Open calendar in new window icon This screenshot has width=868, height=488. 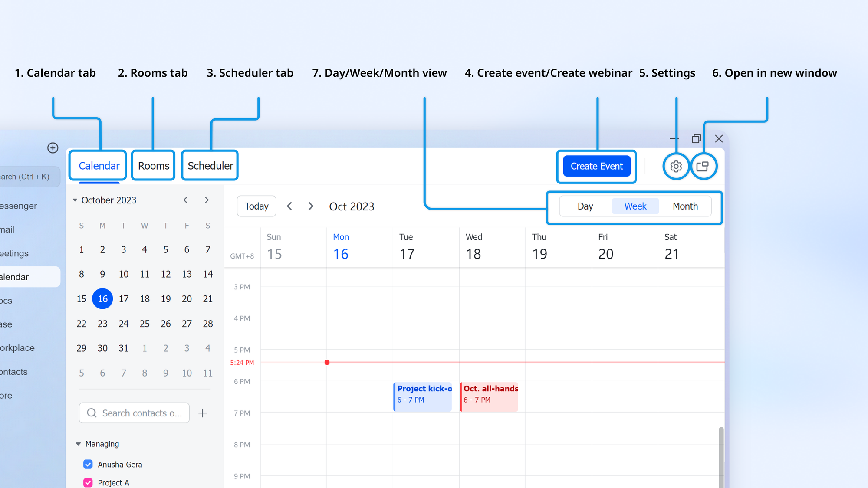click(x=703, y=166)
